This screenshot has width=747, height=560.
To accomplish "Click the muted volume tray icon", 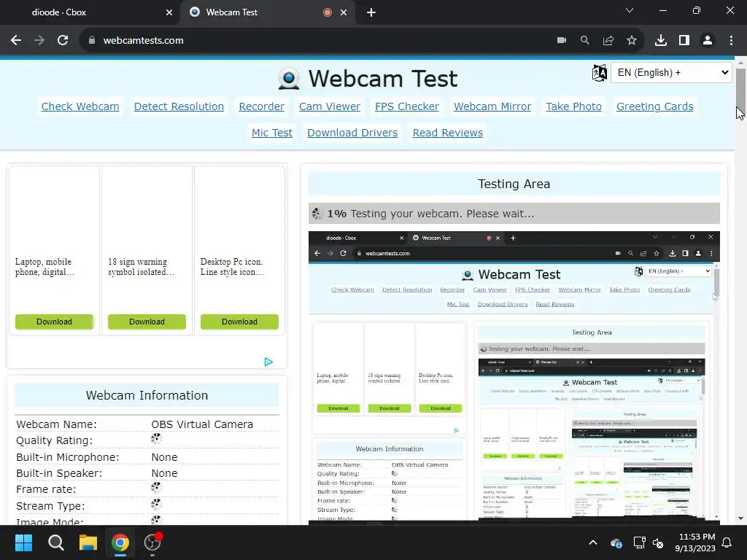I will 659,542.
